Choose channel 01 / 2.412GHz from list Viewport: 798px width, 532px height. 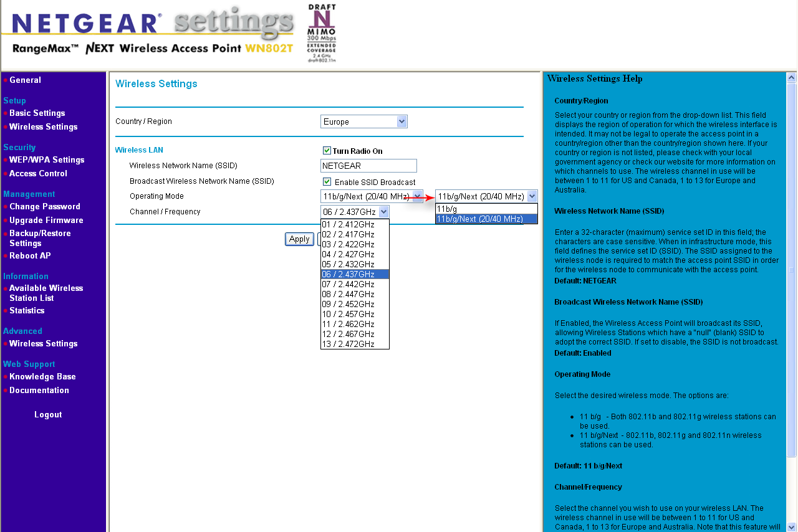355,224
